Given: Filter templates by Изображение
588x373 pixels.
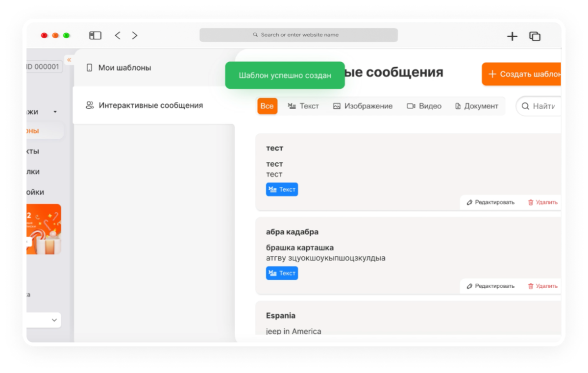Looking at the screenshot, I should click(363, 106).
